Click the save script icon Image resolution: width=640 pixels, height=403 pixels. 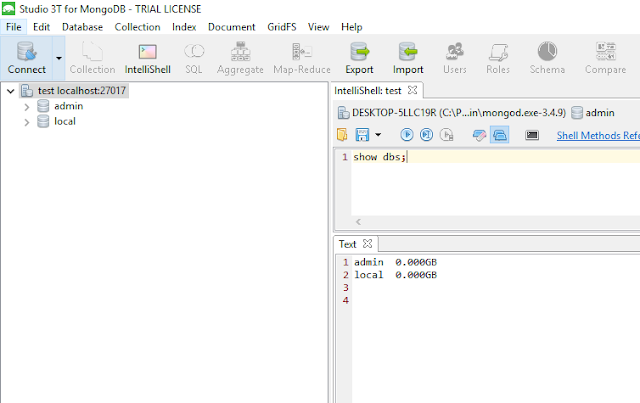click(362, 135)
